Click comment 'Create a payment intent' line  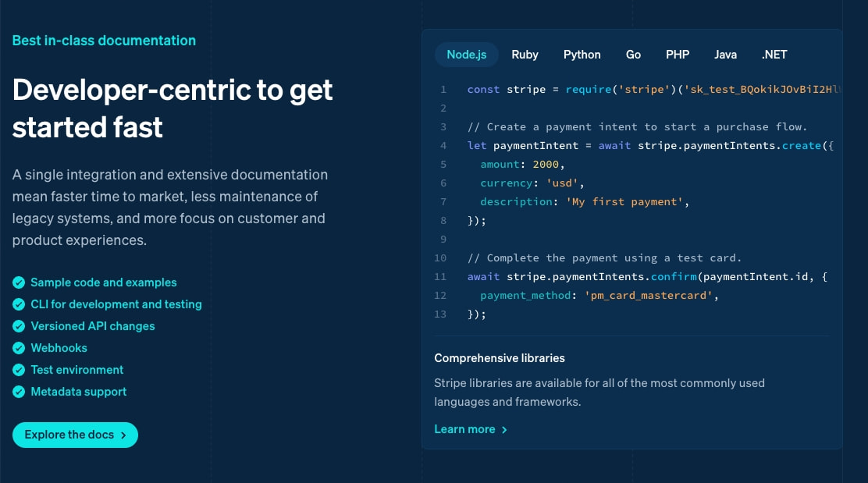point(637,126)
